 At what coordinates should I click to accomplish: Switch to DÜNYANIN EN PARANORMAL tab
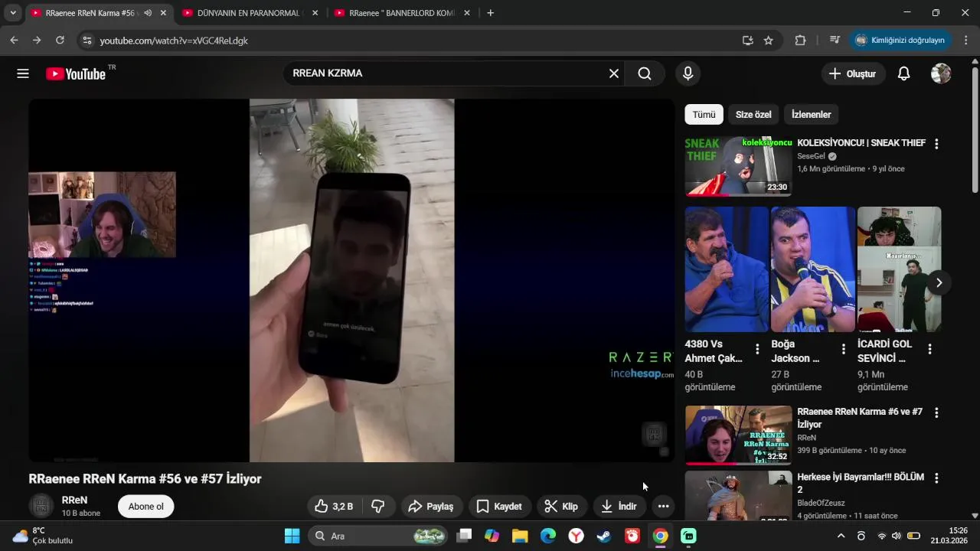[250, 13]
